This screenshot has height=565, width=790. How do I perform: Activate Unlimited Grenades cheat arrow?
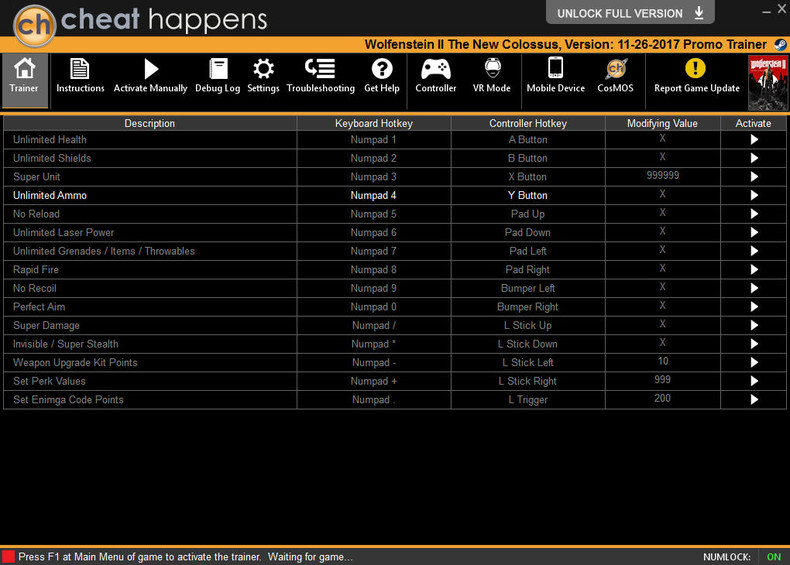[x=754, y=251]
